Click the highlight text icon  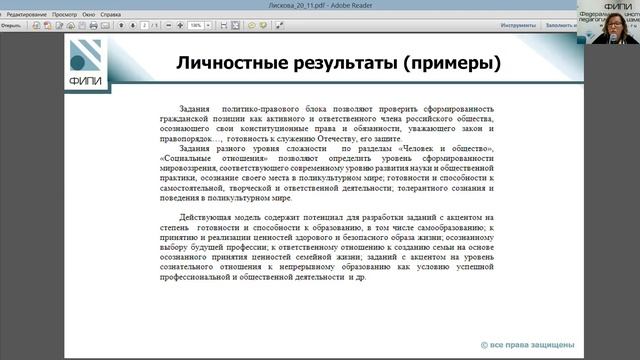[263, 25]
